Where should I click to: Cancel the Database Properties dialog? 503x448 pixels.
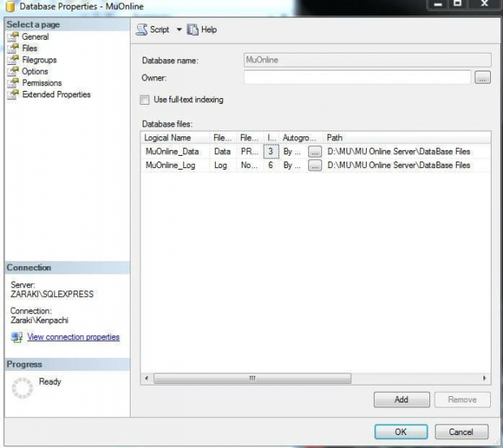(461, 432)
